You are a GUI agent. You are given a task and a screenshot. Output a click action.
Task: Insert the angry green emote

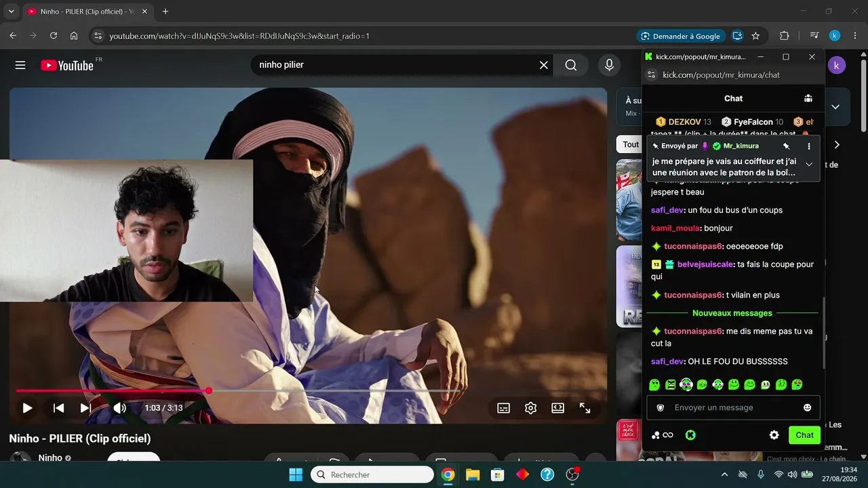670,385
